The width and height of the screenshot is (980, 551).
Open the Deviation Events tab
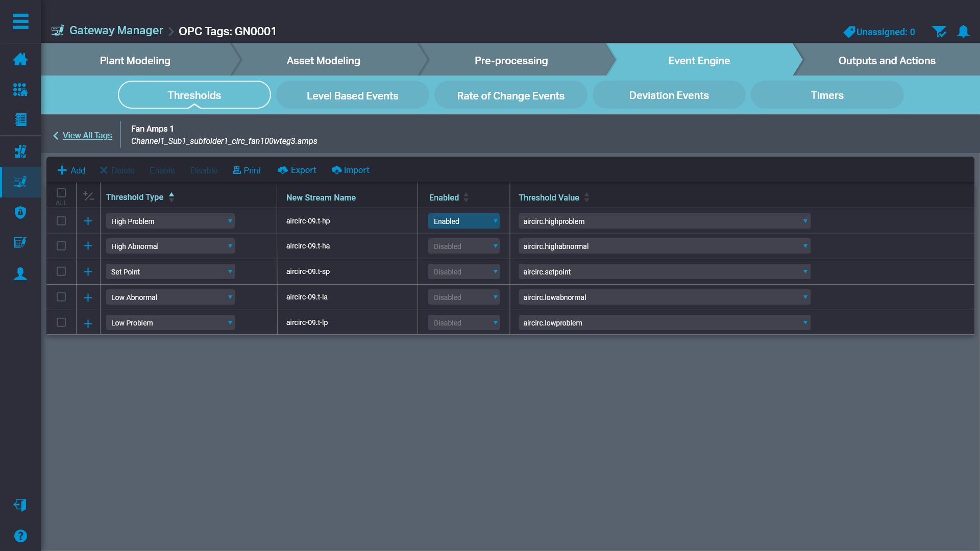669,95
